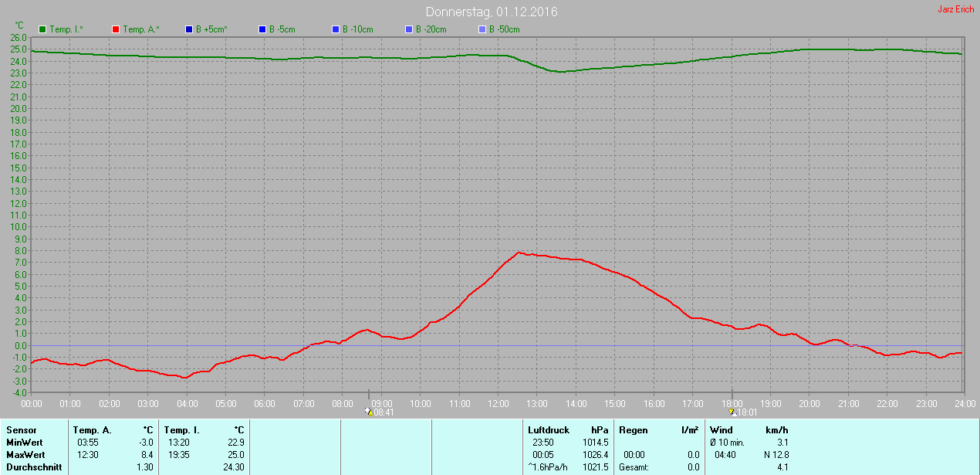Click the sunrise icon at 08:41
This screenshot has width=980, height=475.
[369, 412]
